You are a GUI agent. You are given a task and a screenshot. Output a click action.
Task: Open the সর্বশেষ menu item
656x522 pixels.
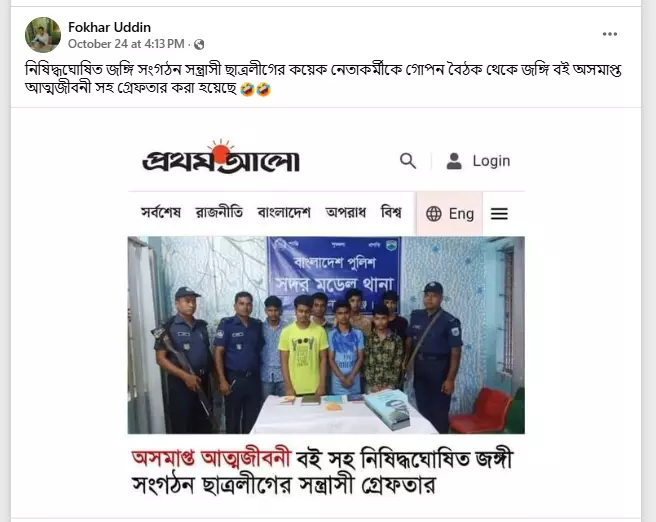click(x=161, y=212)
